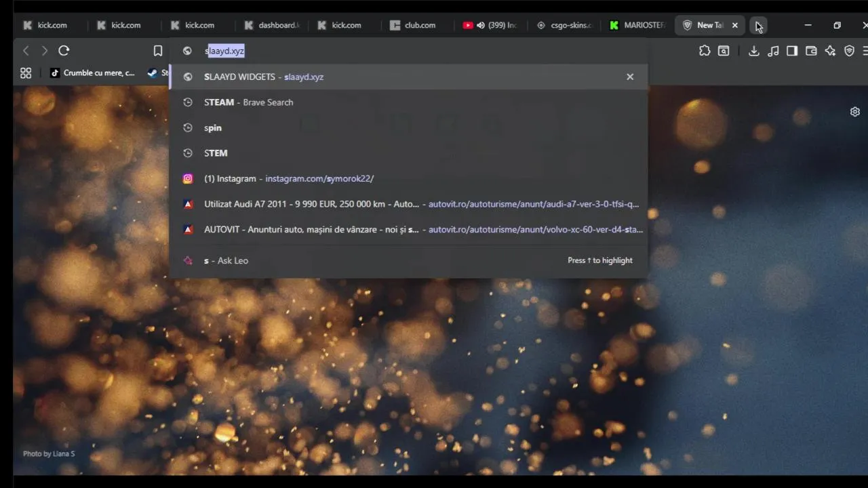Click the site info globe in address bar
The image size is (868, 488).
point(188,51)
